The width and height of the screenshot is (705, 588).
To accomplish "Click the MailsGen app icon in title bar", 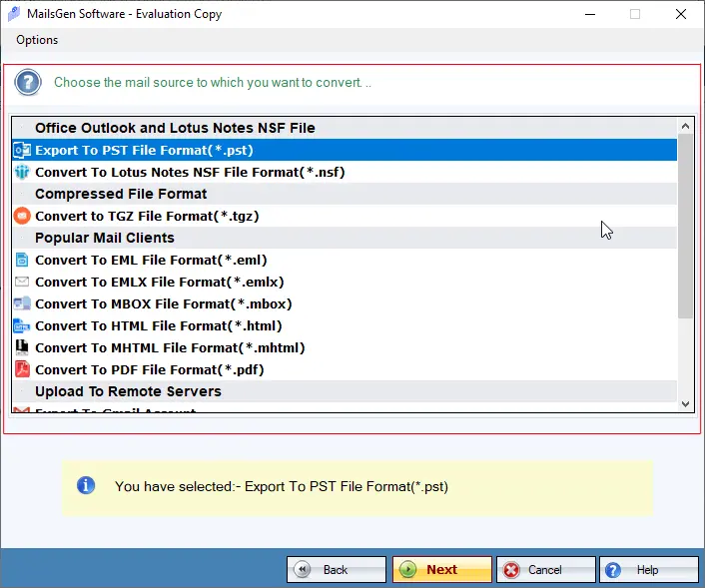I will point(14,14).
